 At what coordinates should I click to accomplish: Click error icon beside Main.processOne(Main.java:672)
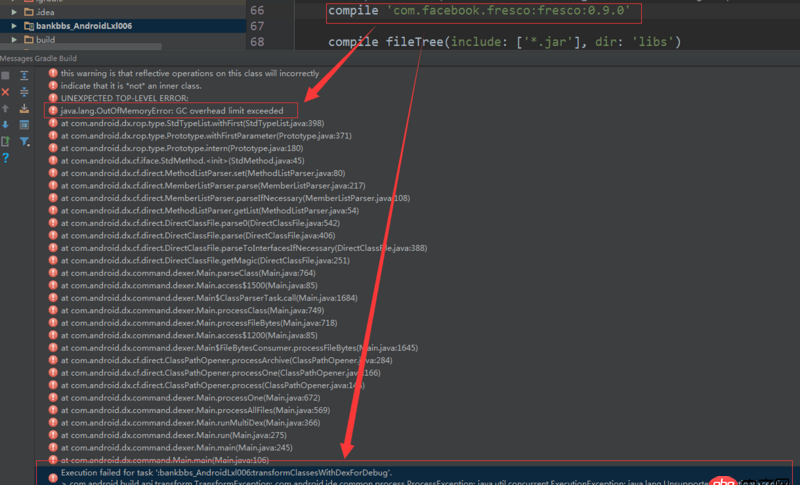(x=53, y=398)
